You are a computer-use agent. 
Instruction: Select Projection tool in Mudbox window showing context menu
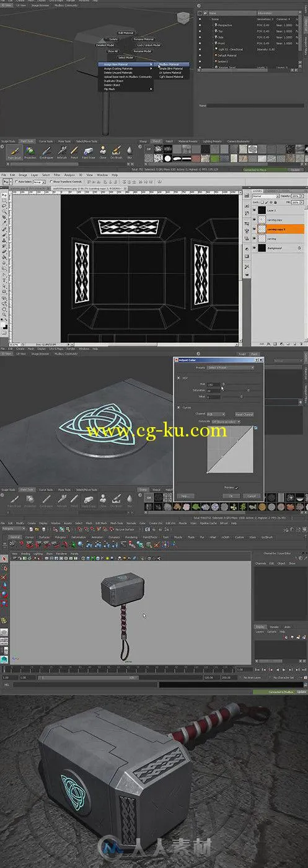(30, 153)
